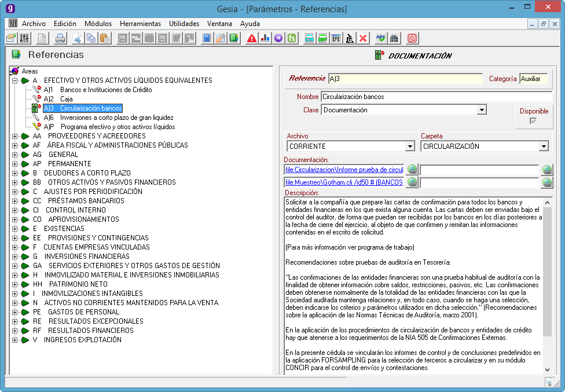The width and height of the screenshot is (565, 392).
Task: Click the green EF toolbar icon
Action: pos(322,38)
